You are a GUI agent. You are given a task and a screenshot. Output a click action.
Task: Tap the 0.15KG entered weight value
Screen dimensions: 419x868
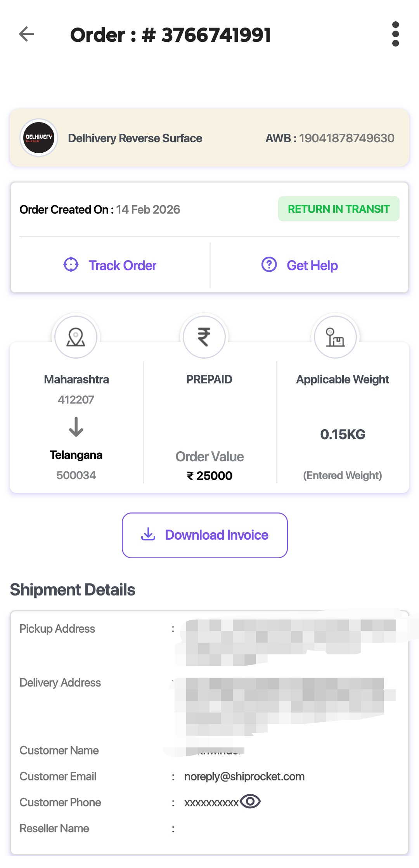(x=343, y=435)
